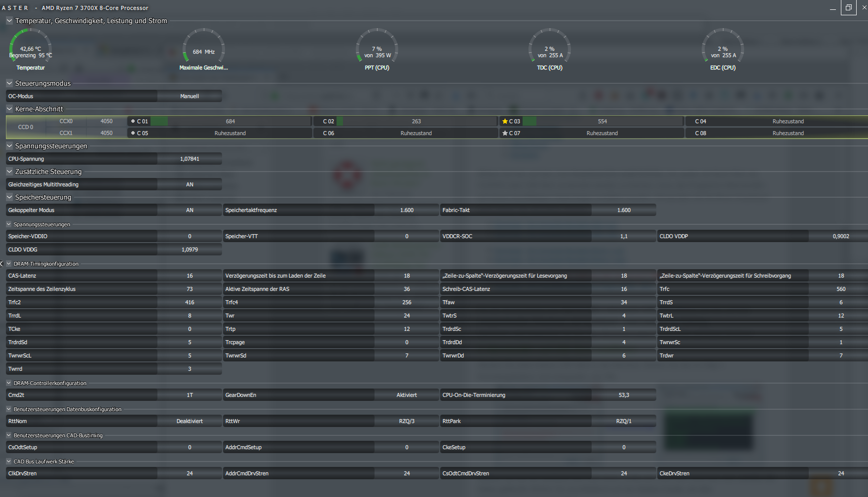Image resolution: width=868 pixels, height=497 pixels.
Task: Click the Tfaw value 34
Action: click(624, 302)
